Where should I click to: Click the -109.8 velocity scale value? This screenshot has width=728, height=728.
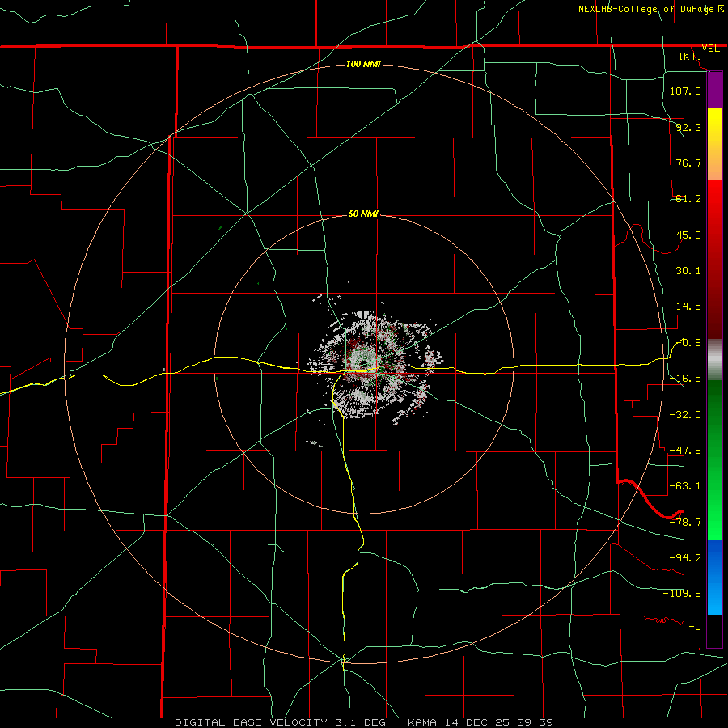point(682,594)
